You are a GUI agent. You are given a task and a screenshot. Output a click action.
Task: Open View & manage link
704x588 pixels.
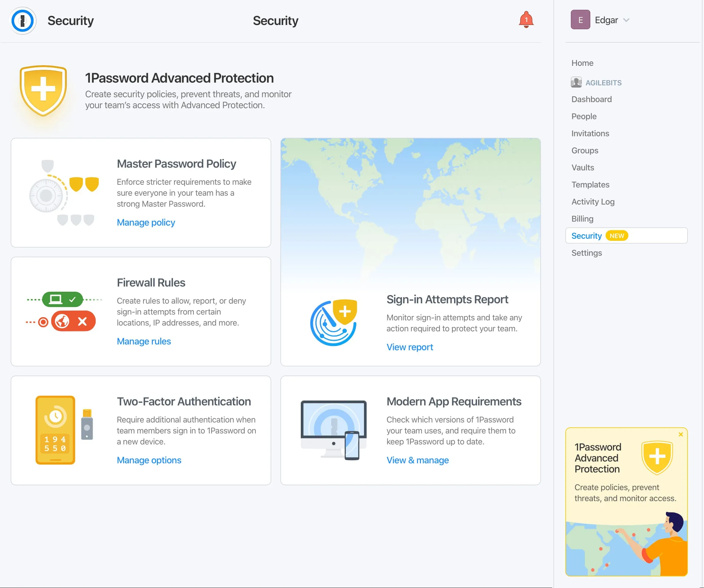(x=418, y=460)
